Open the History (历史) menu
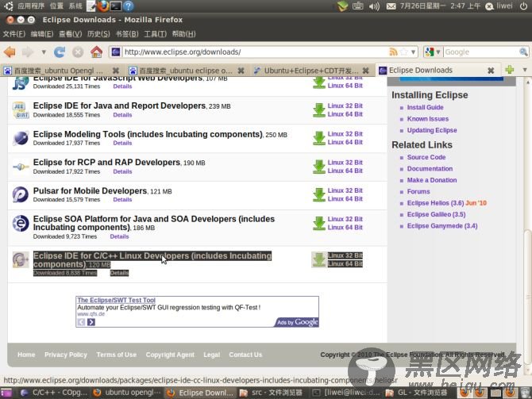The height and width of the screenshot is (399, 532). 98,34
